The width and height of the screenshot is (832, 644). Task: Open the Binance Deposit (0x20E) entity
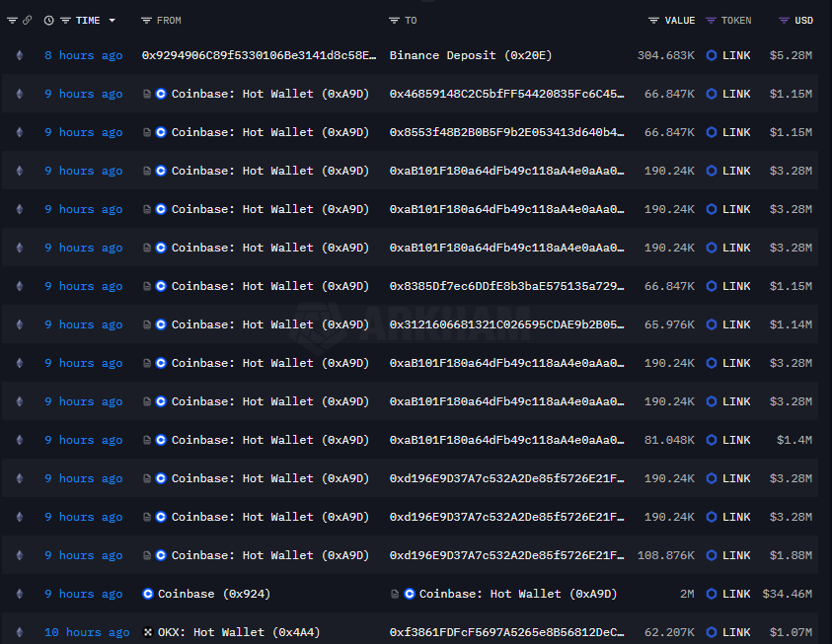(471, 55)
